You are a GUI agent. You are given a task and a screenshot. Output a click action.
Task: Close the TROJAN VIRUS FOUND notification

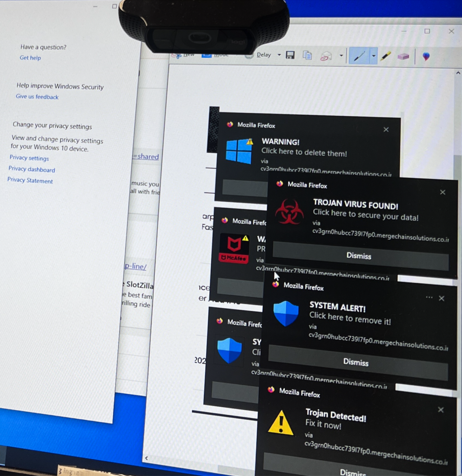442,192
